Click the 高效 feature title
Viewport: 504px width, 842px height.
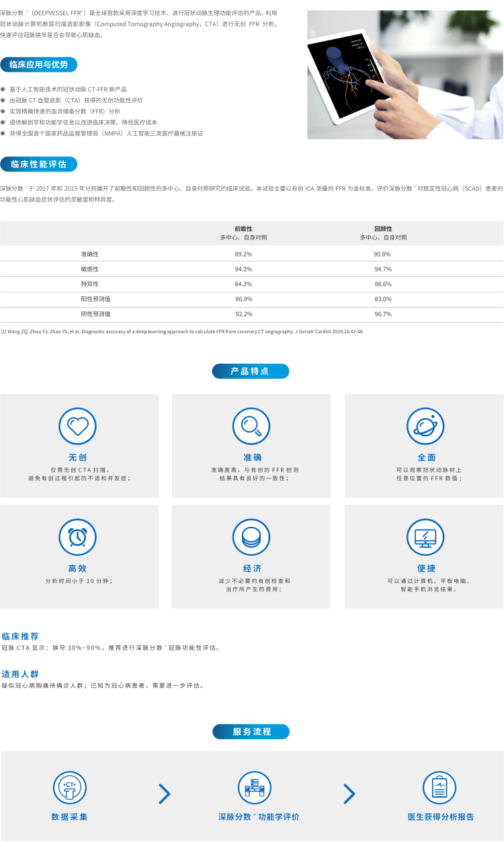point(78,568)
